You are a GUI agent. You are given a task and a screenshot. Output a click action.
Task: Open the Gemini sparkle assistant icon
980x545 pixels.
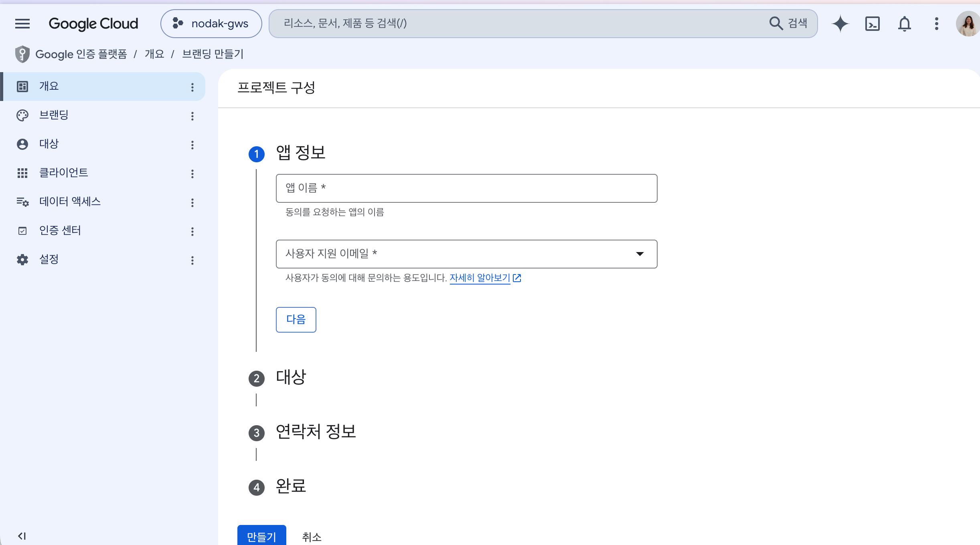coord(840,24)
